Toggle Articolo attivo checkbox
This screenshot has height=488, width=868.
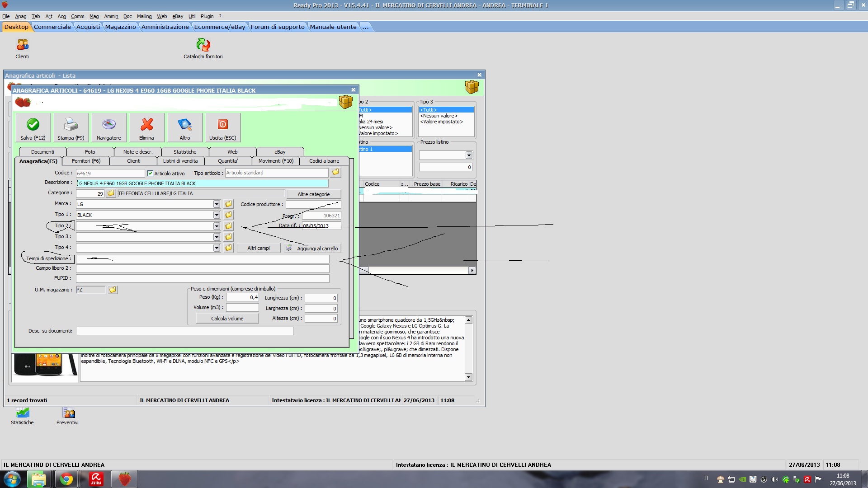(x=151, y=174)
